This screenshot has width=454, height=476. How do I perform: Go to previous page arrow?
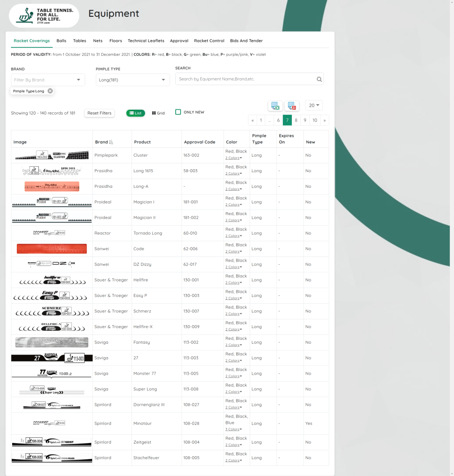click(x=253, y=120)
